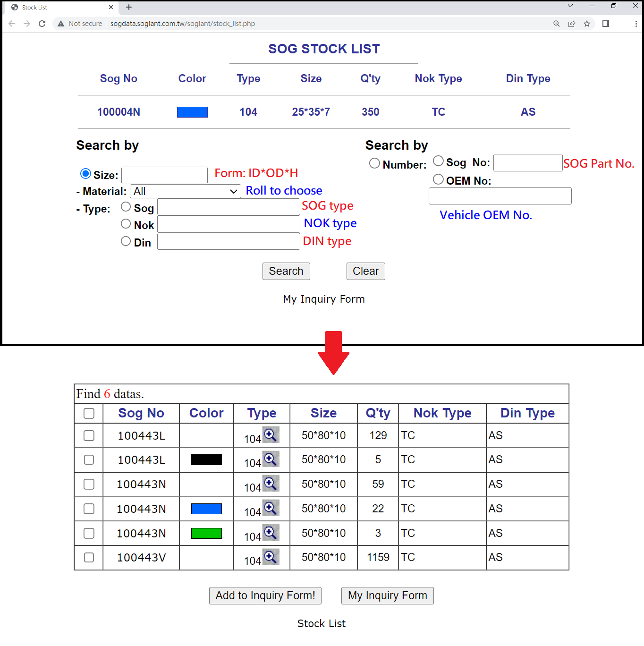Click the browser back arrow
Screen dimensions: 644x646
12,24
